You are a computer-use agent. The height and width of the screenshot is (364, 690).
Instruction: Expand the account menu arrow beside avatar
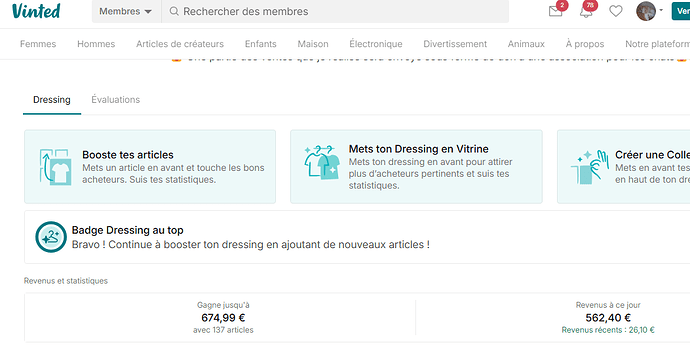[x=661, y=10]
